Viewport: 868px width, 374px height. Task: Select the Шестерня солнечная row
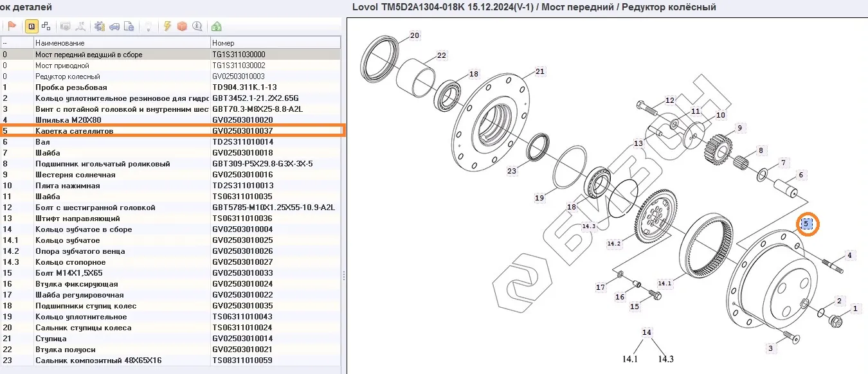pyautogui.click(x=122, y=175)
